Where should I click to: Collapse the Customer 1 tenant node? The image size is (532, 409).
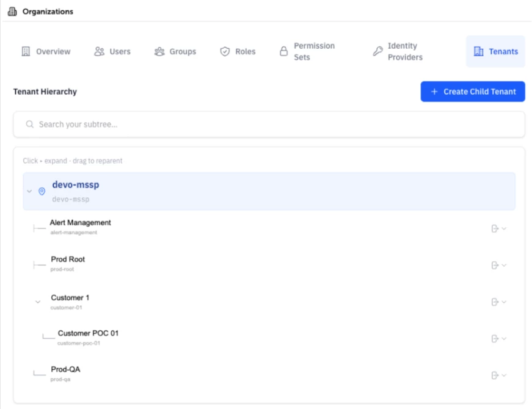(x=38, y=302)
